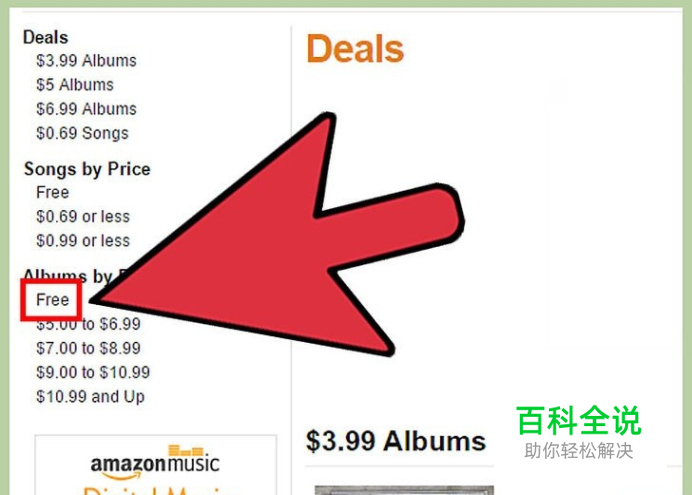
Task: Click the green 百科全说 watermark logo
Action: point(579,420)
